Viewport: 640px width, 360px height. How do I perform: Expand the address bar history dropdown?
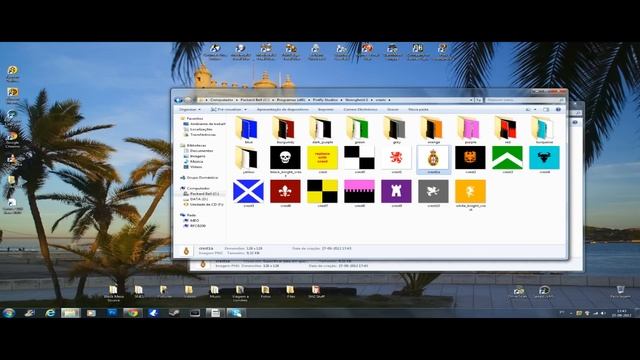tap(471, 100)
